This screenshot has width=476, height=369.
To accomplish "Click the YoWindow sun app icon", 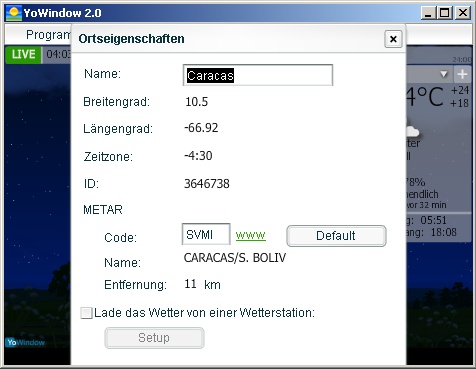I will pos(13,13).
